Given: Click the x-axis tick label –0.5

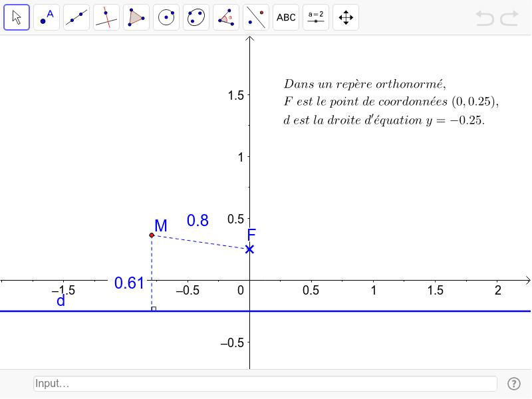Looking at the screenshot, I should [188, 291].
